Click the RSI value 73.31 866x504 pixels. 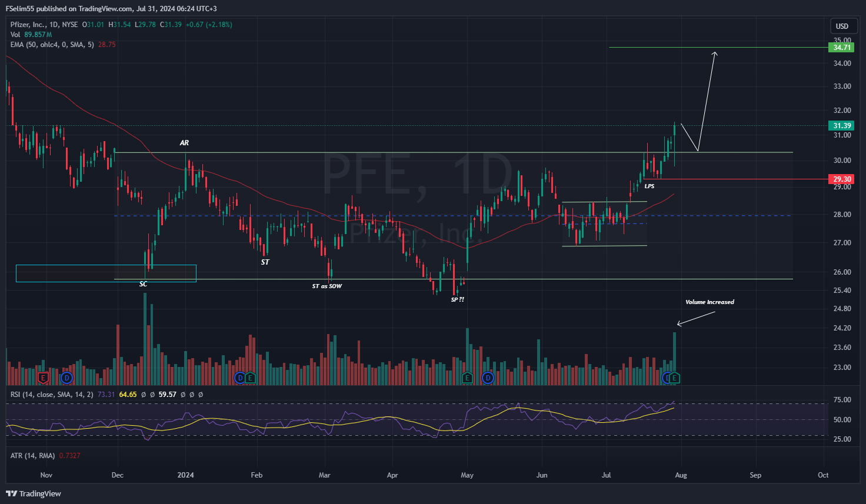[106, 395]
